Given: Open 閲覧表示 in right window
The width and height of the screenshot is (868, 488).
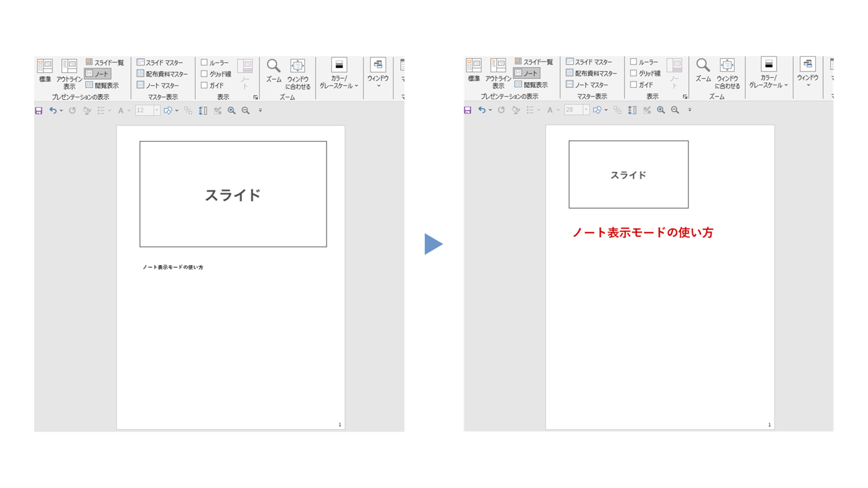Looking at the screenshot, I should [x=531, y=85].
